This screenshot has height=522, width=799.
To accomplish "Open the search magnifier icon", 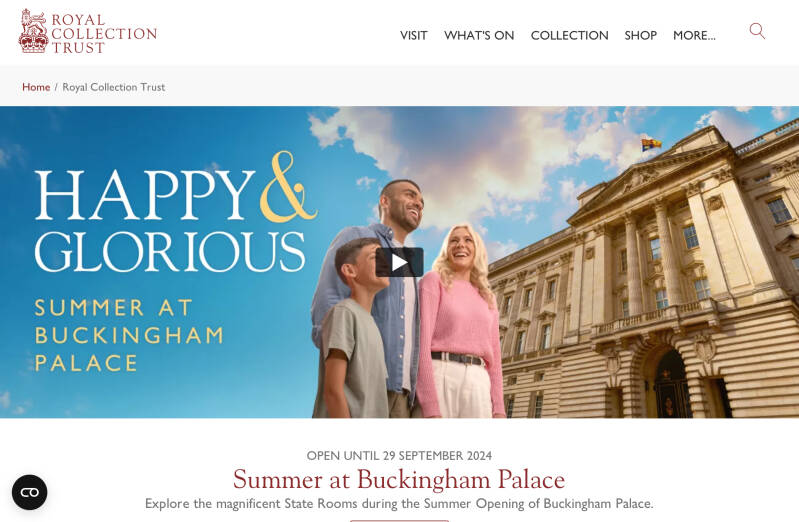I will point(757,31).
